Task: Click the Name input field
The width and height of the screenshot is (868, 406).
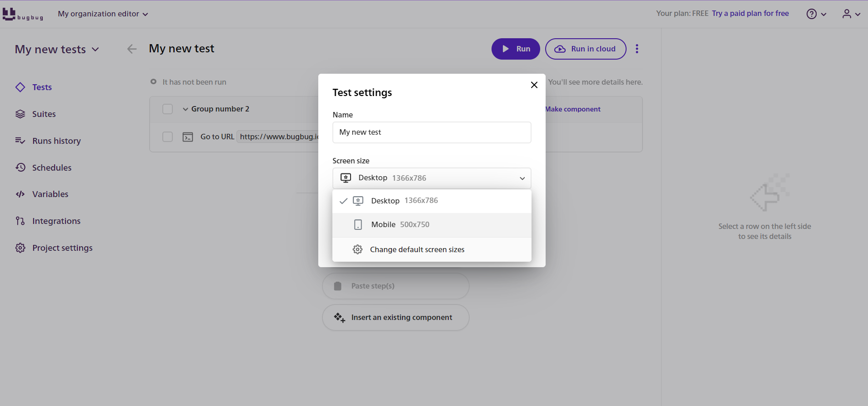Action: coord(431,132)
